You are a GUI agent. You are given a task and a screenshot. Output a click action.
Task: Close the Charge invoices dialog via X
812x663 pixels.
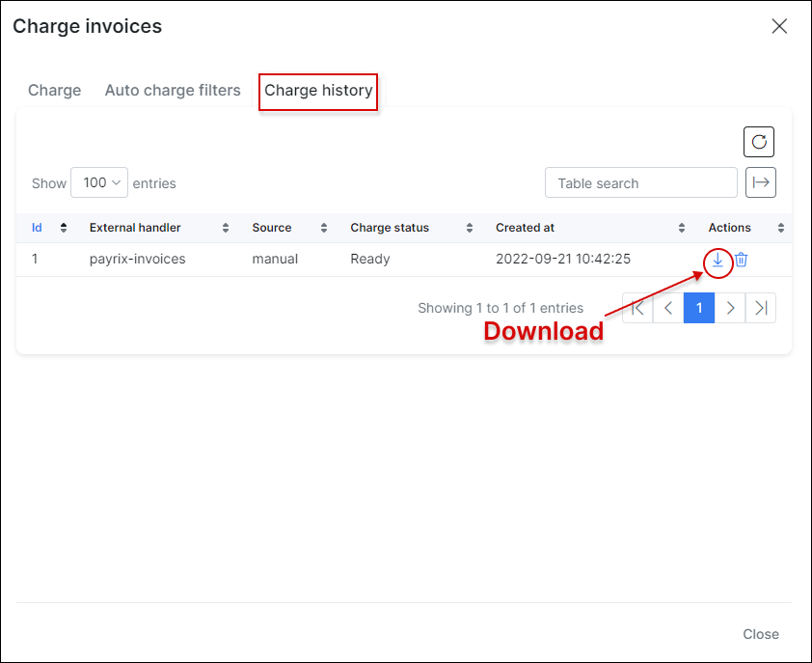779,27
